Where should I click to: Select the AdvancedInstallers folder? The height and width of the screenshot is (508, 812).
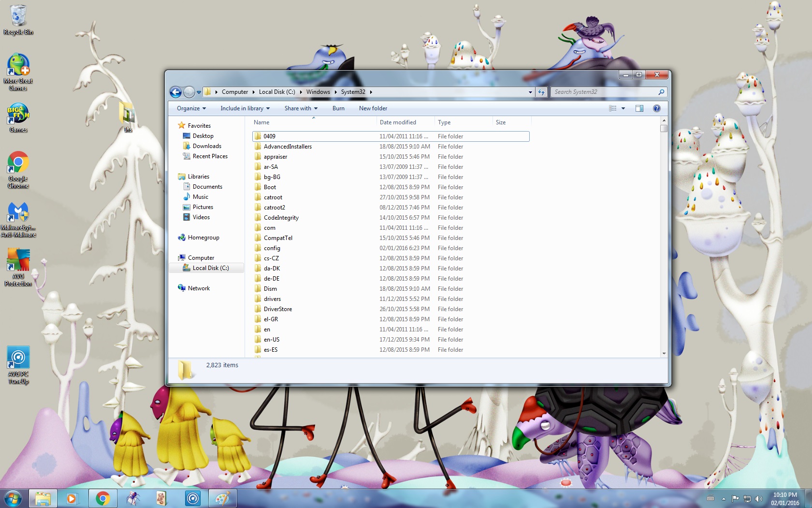coord(288,147)
